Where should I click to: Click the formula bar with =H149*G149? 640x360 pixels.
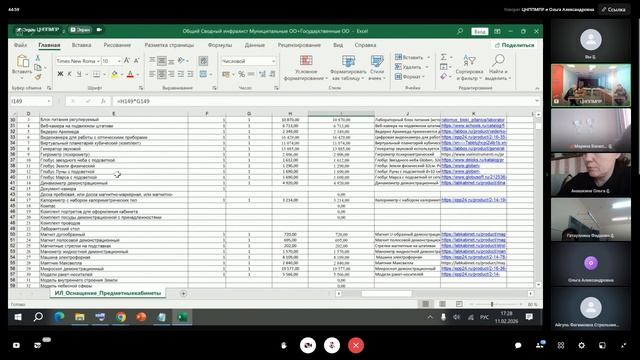324,101
